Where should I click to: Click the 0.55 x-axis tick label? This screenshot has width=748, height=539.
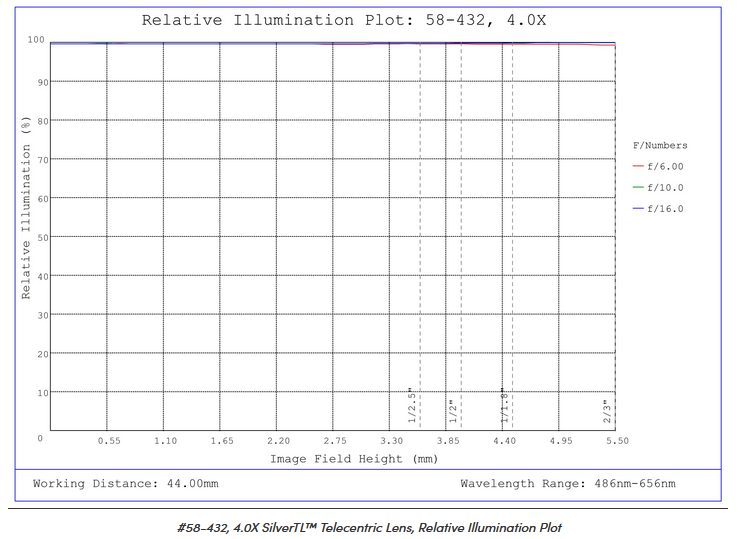(x=108, y=441)
